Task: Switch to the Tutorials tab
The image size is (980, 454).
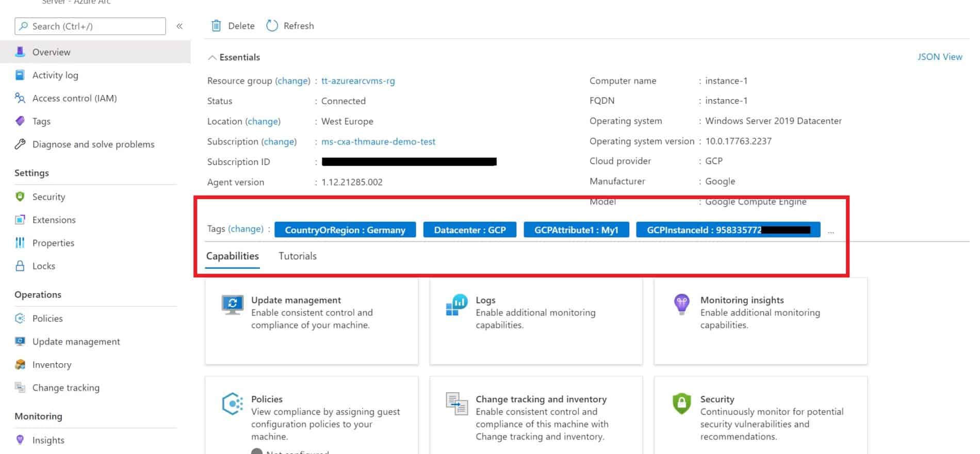Action: point(298,256)
